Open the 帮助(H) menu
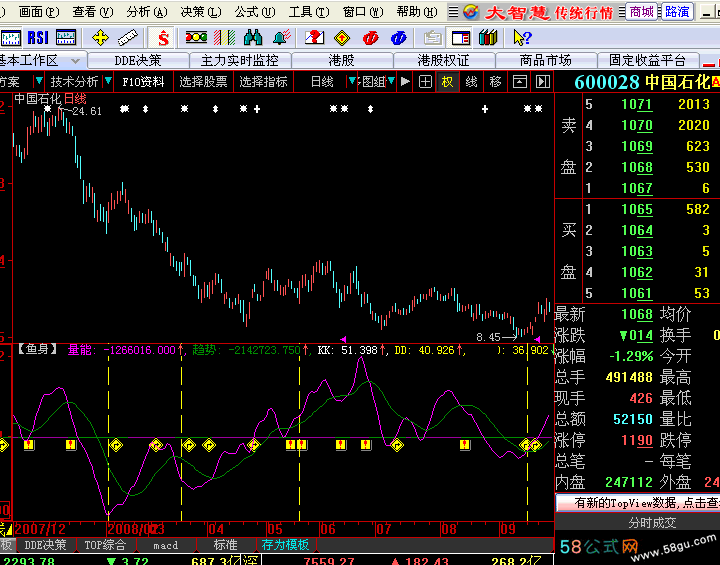The height and width of the screenshot is (565, 720). coord(417,11)
